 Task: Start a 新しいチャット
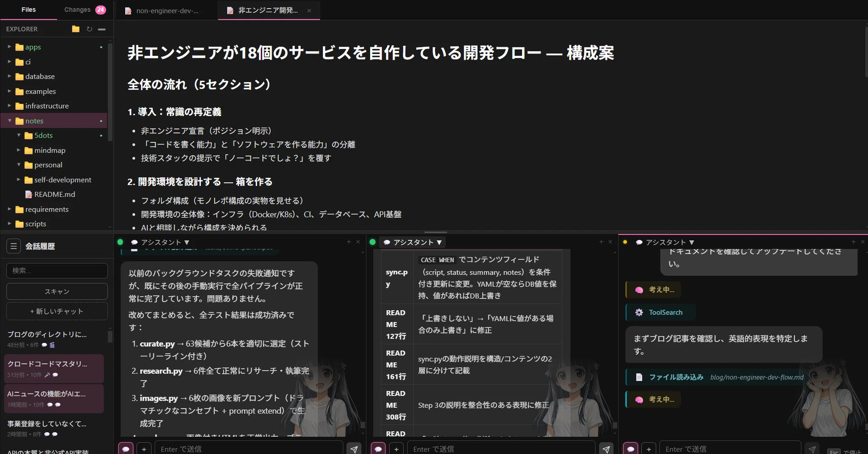[57, 311]
